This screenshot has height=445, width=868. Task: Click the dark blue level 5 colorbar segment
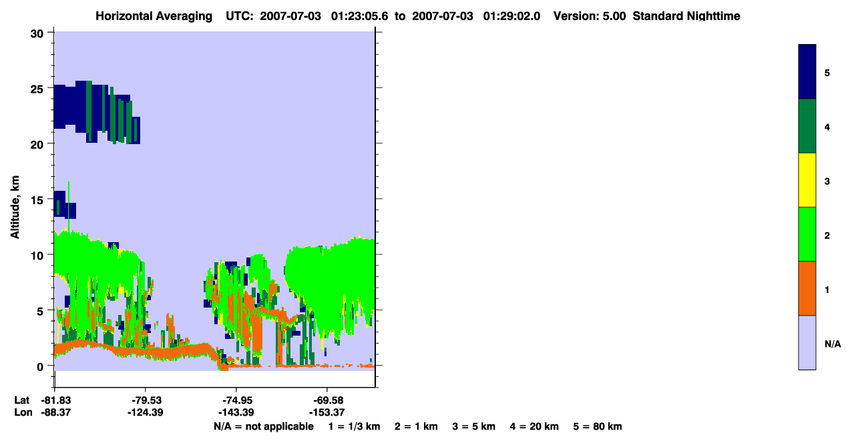coord(807,72)
